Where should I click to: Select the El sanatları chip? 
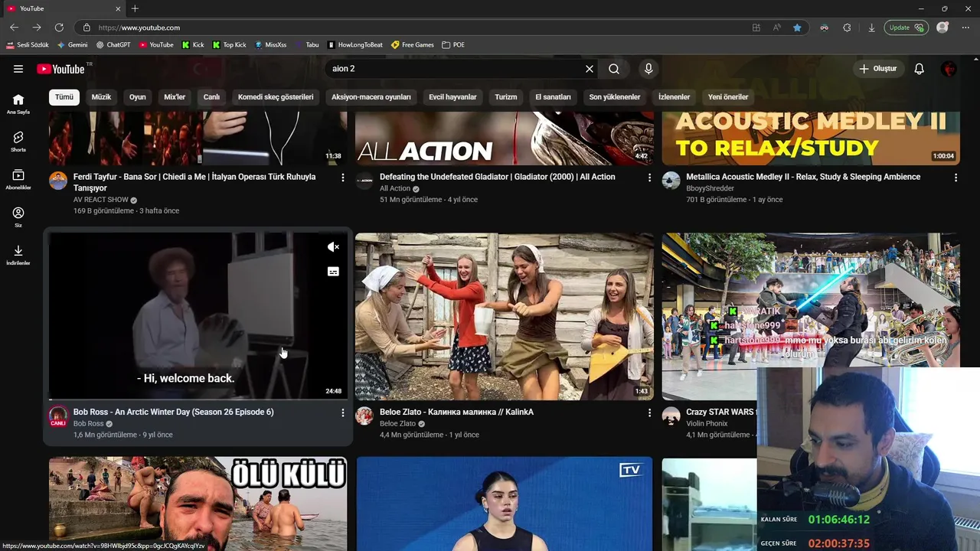(553, 97)
